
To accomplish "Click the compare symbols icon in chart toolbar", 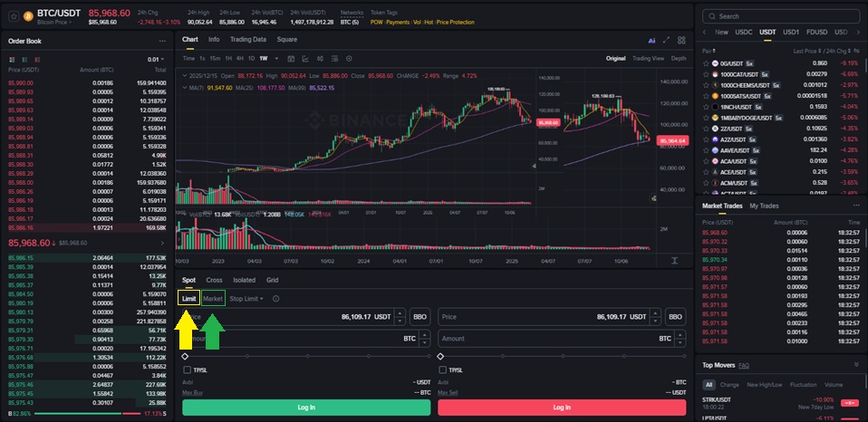I will 320,59.
